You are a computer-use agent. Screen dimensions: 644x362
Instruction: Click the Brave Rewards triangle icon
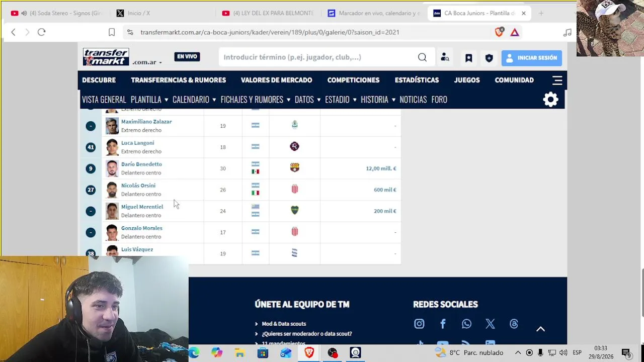click(x=514, y=32)
